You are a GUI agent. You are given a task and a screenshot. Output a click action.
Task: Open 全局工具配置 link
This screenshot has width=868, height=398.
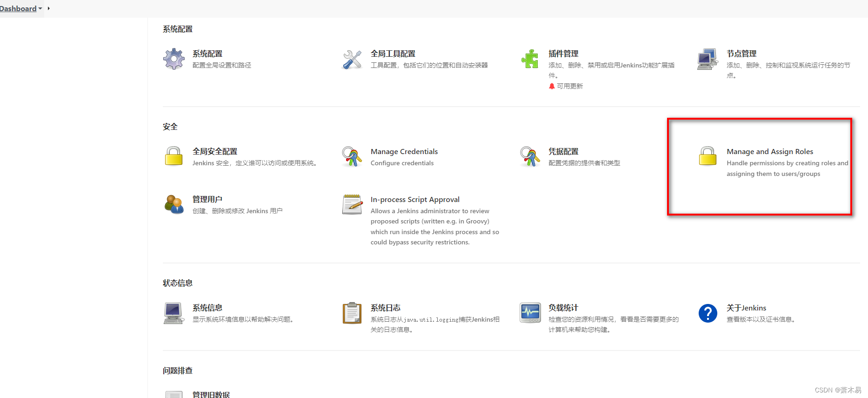click(393, 54)
